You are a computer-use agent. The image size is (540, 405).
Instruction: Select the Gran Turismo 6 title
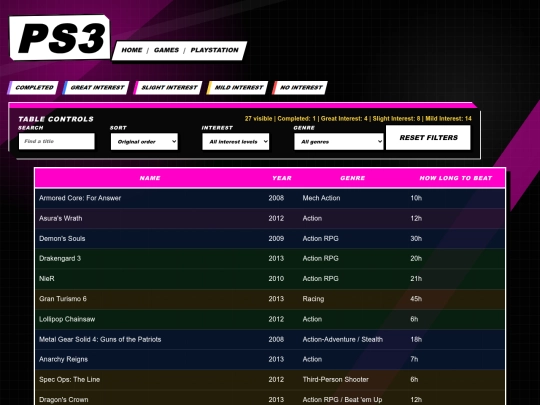pyautogui.click(x=63, y=299)
